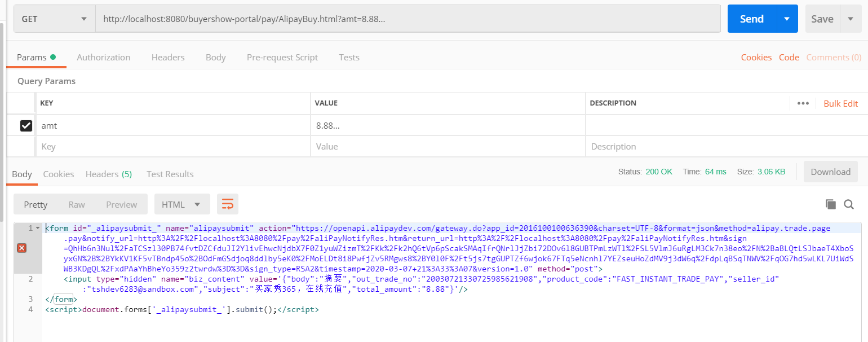Open the three-dots column options menu
The width and height of the screenshot is (868, 342).
click(803, 103)
